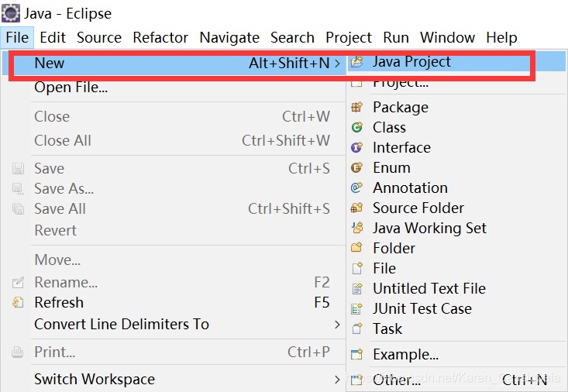The height and width of the screenshot is (392, 568).
Task: Choose Convert Line Delimiters To entry
Action: point(174,325)
